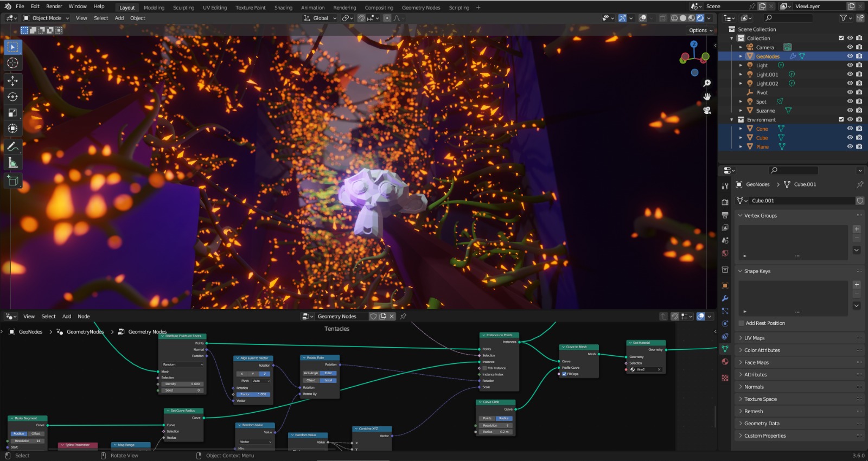
Task: Open the Physics properties tab
Action: (725, 323)
